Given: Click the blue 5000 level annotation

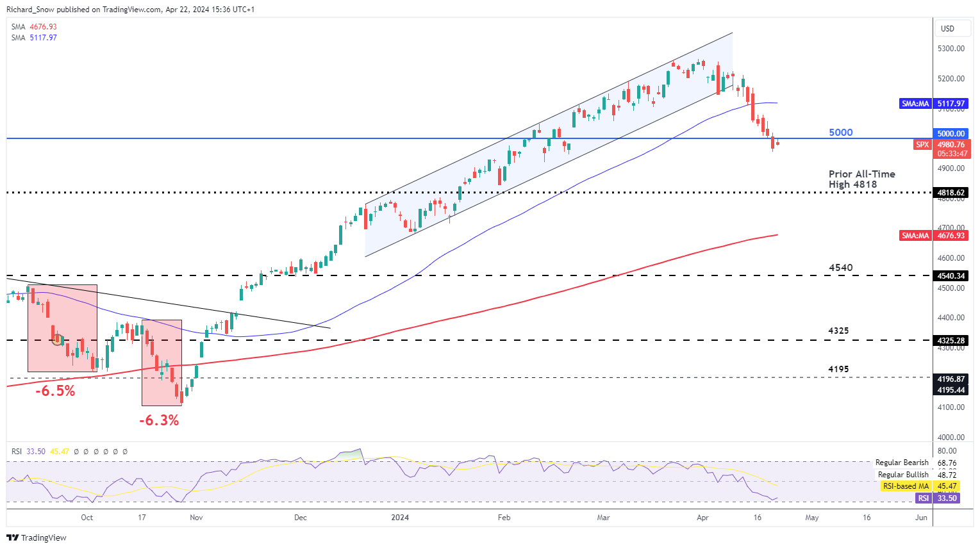Looking at the screenshot, I should [x=841, y=133].
